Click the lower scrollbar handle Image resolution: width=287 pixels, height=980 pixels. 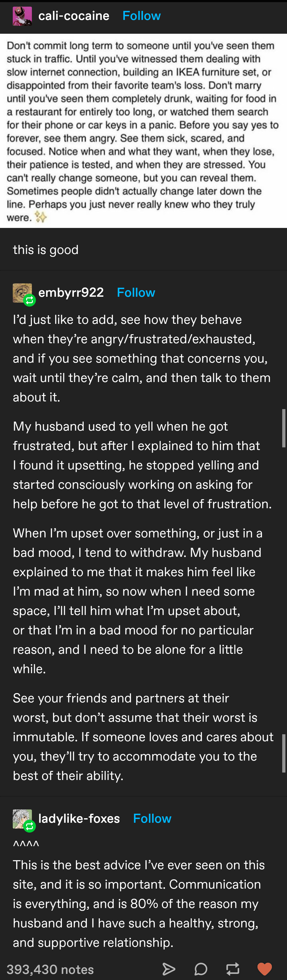(284, 753)
